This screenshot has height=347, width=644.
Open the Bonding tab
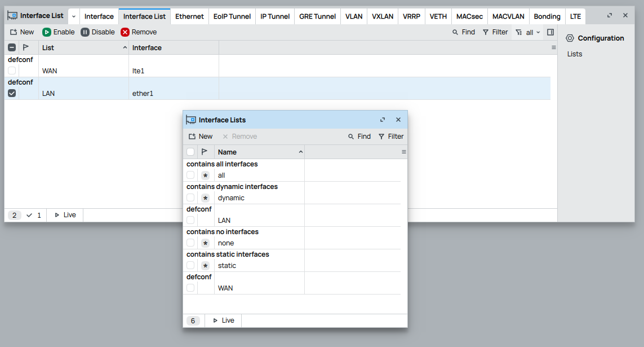tap(547, 16)
